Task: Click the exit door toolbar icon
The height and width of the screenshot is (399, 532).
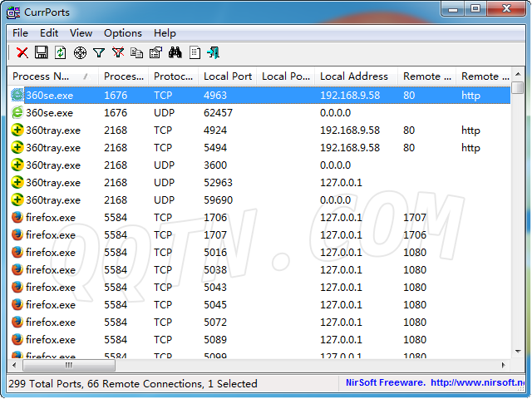Action: [214, 53]
